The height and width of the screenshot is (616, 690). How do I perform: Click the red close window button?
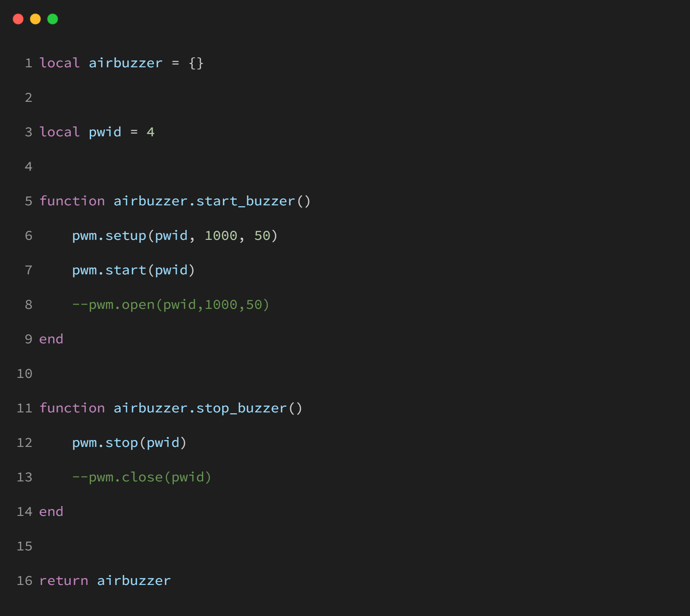pyautogui.click(x=18, y=19)
